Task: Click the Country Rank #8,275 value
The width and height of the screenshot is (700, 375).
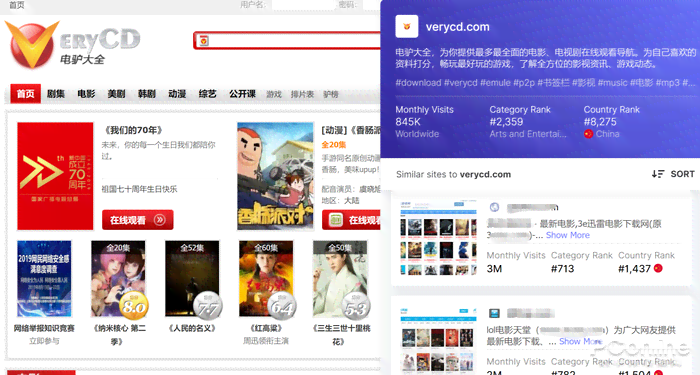Action: [x=600, y=122]
